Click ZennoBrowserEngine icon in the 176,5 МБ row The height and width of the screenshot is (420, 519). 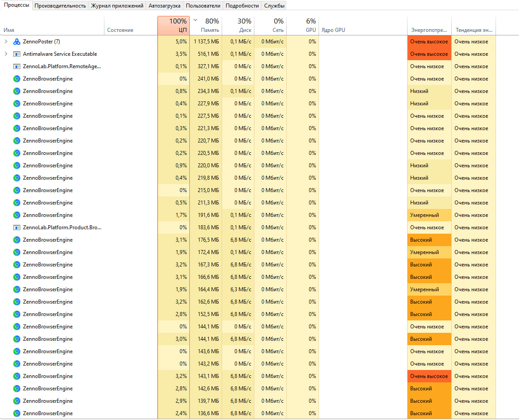(17, 240)
